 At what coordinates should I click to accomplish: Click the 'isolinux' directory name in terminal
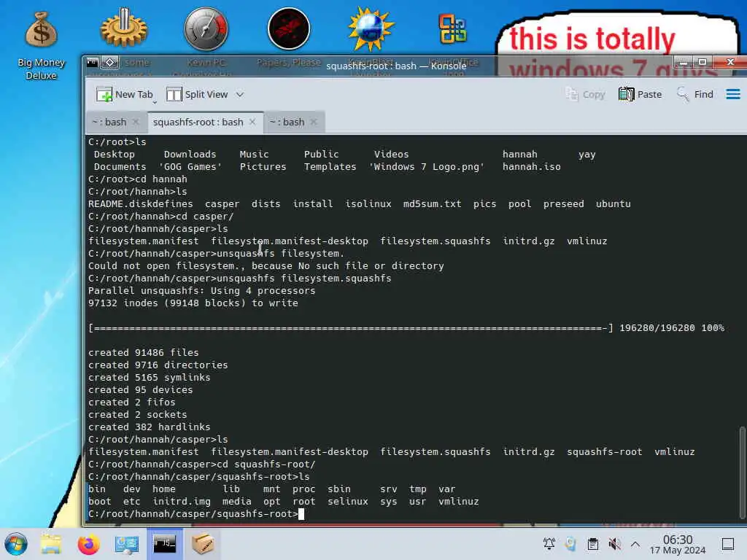[x=368, y=204]
